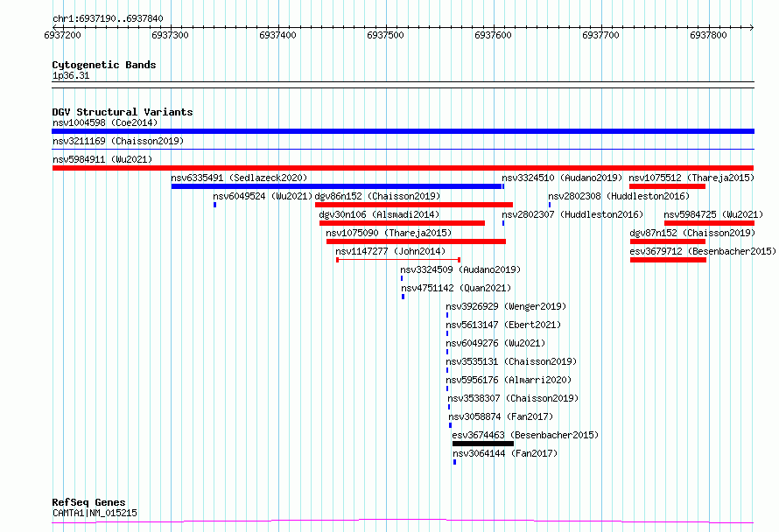Click nsv5613147 (Ebert2021) label

pyautogui.click(x=503, y=325)
